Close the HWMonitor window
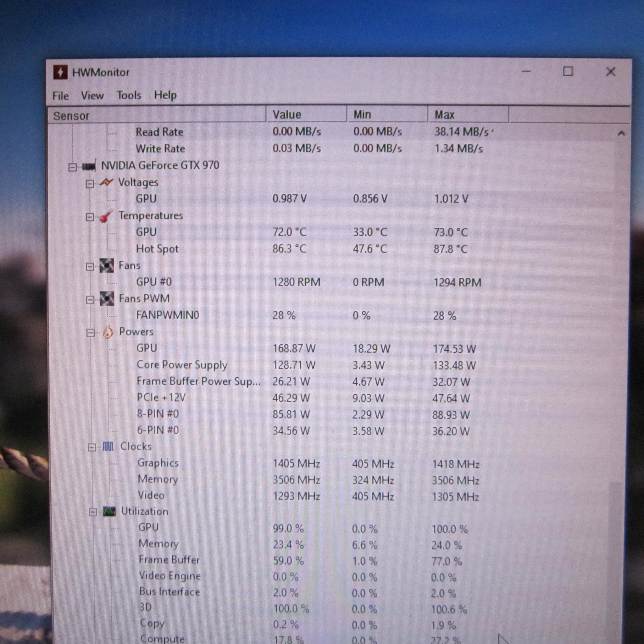Screen dimensions: 644x644 (611, 72)
